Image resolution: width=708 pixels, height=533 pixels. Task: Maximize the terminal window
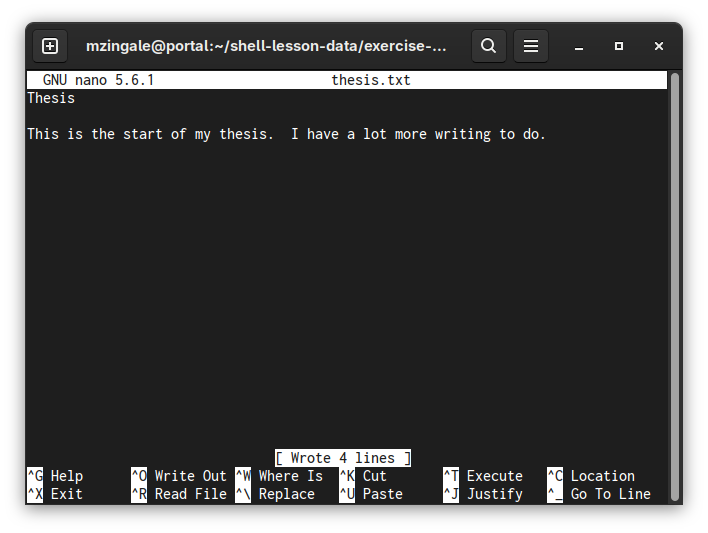tap(619, 46)
